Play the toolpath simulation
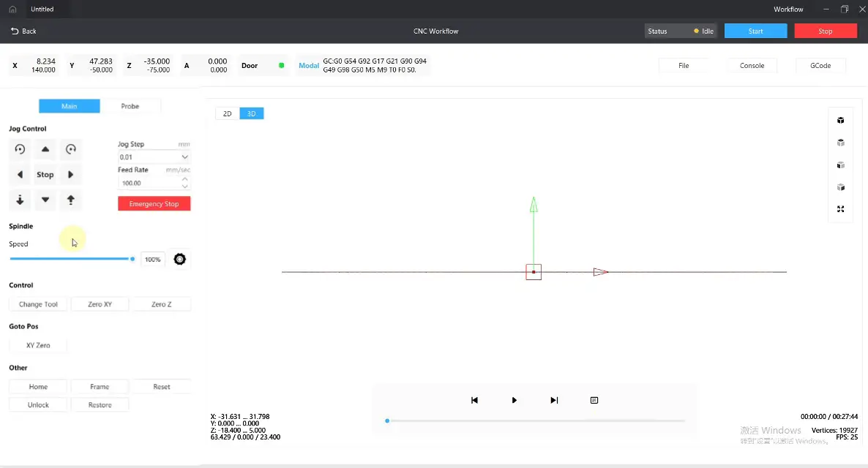The image size is (868, 468). [515, 400]
